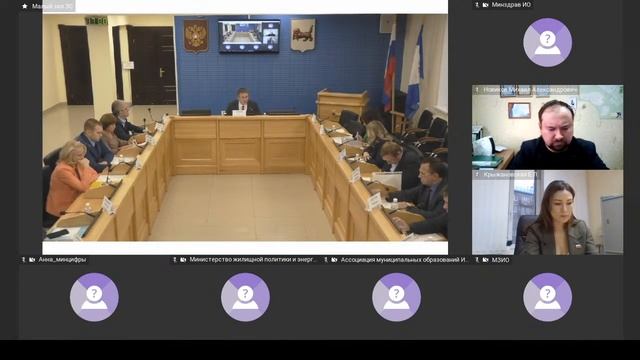
Task: Focus the main conference hall video feed
Action: coord(245,127)
